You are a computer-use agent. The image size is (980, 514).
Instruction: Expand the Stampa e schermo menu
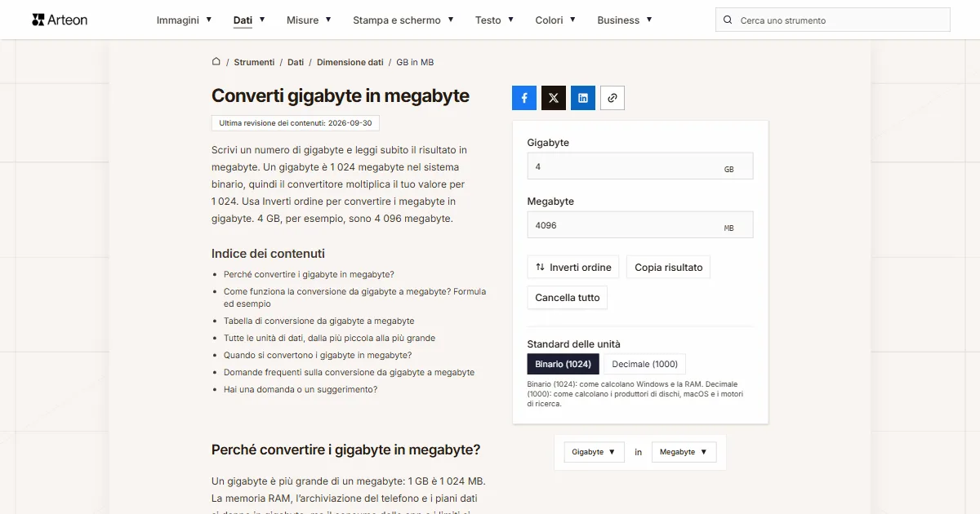tap(403, 20)
